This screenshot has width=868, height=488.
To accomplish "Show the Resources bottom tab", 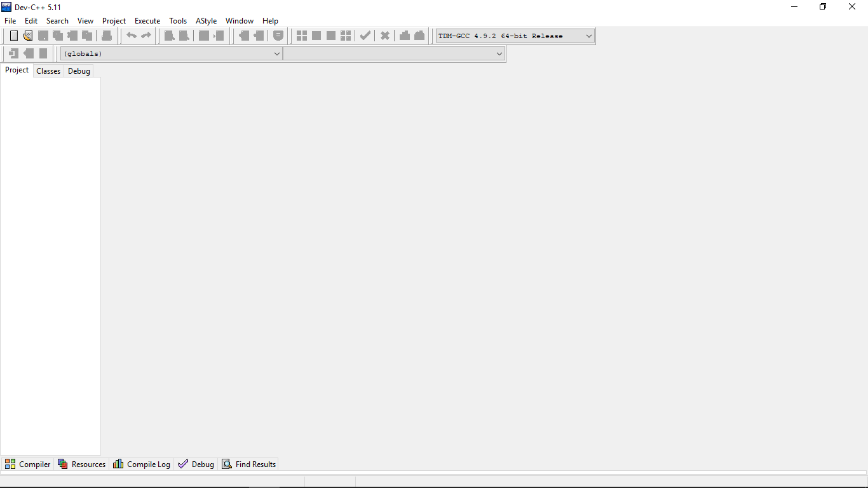I will coord(81,464).
